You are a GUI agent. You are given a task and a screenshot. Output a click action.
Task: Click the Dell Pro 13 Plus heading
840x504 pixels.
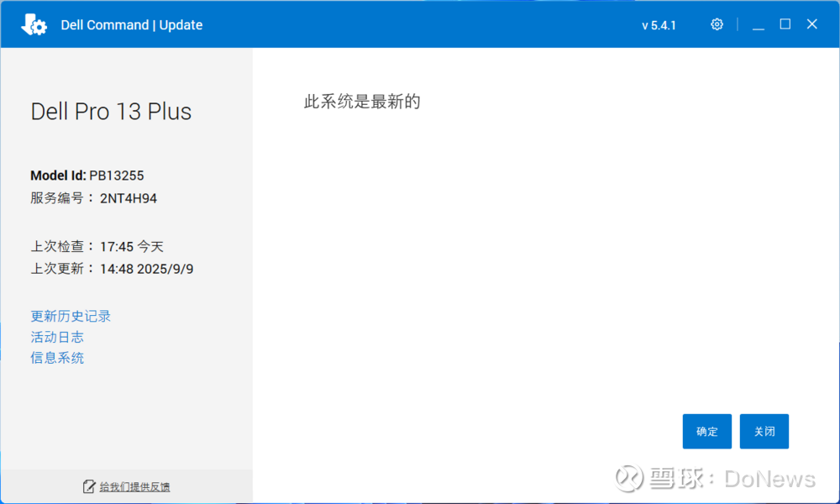(111, 112)
